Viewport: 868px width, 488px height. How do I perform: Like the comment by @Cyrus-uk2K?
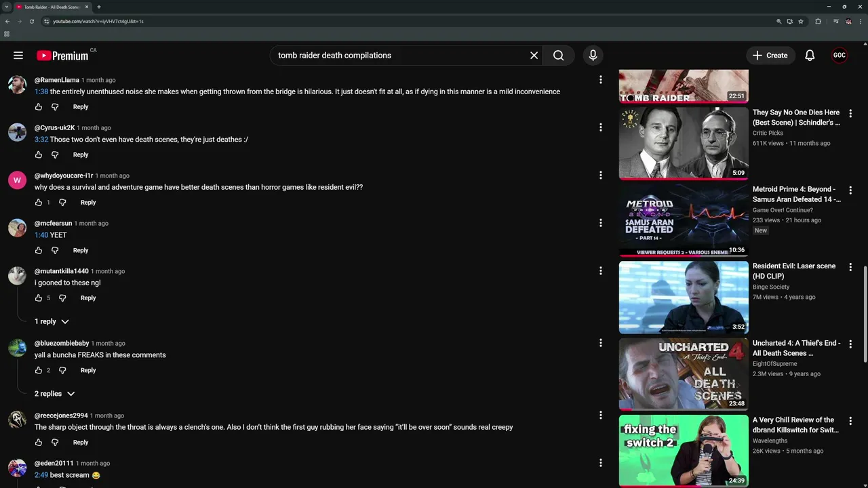pyautogui.click(x=39, y=155)
